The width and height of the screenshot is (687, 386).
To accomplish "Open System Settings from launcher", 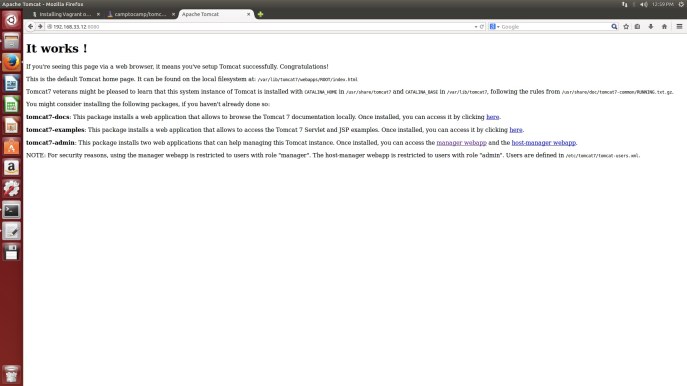I will click(x=11, y=189).
